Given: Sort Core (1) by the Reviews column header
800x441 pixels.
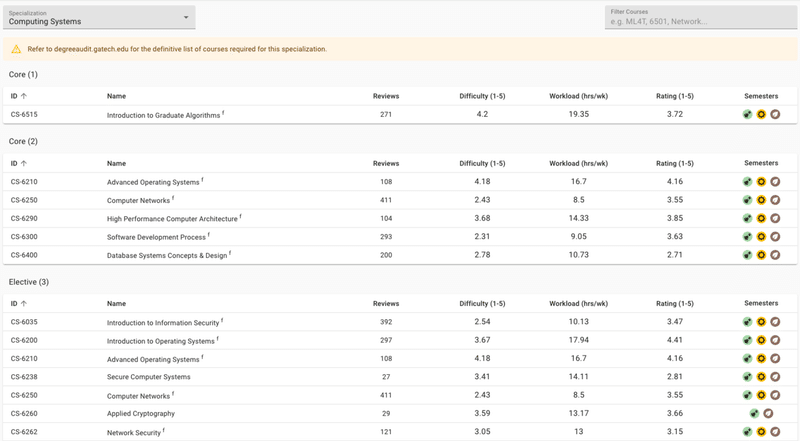Looking at the screenshot, I should [386, 96].
